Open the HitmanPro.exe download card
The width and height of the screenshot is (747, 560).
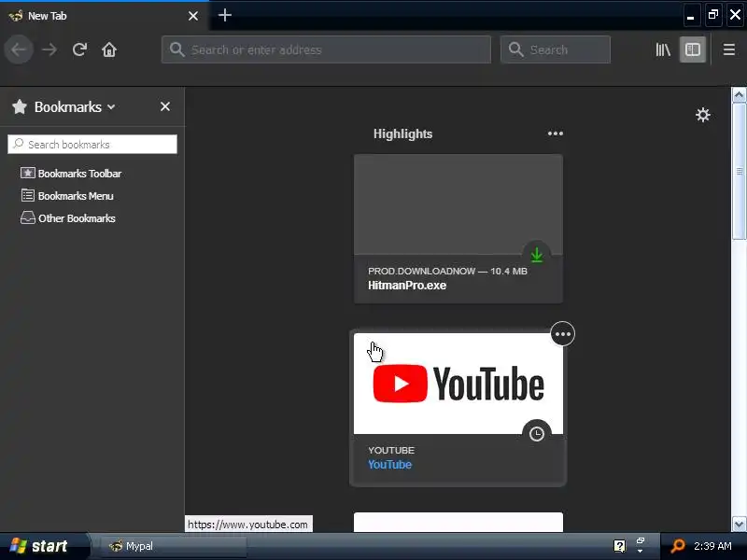pos(458,229)
